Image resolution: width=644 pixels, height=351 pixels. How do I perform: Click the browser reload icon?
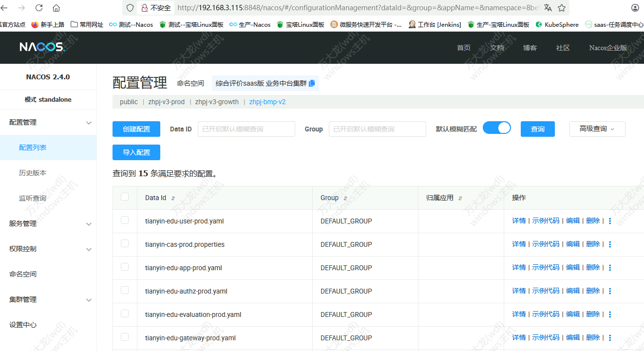tap(39, 8)
